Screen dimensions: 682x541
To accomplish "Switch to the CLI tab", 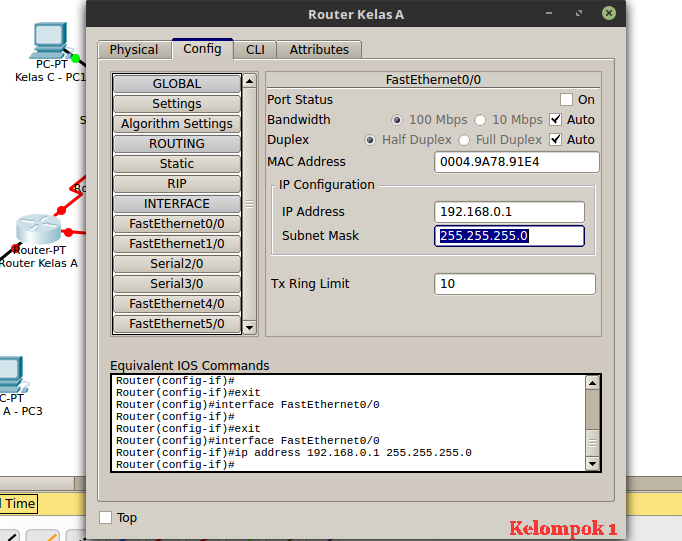I will pyautogui.click(x=255, y=50).
